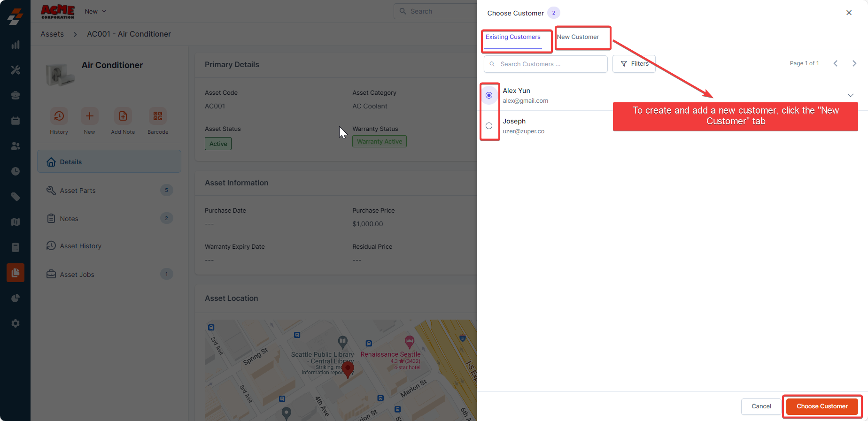Click the Cancel button
Image resolution: width=868 pixels, height=421 pixels.
(761, 406)
